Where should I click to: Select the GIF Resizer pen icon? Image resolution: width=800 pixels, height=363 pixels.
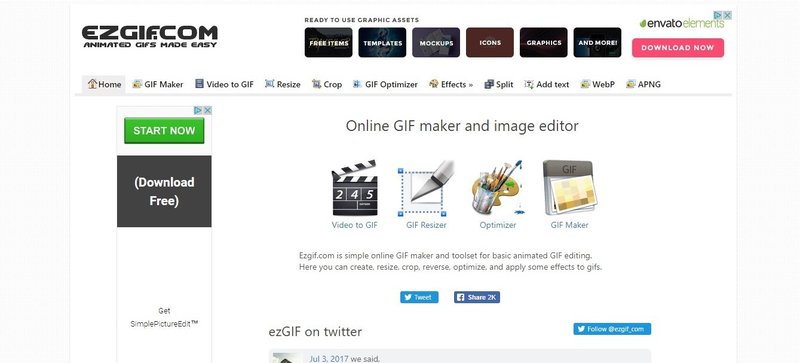click(426, 188)
